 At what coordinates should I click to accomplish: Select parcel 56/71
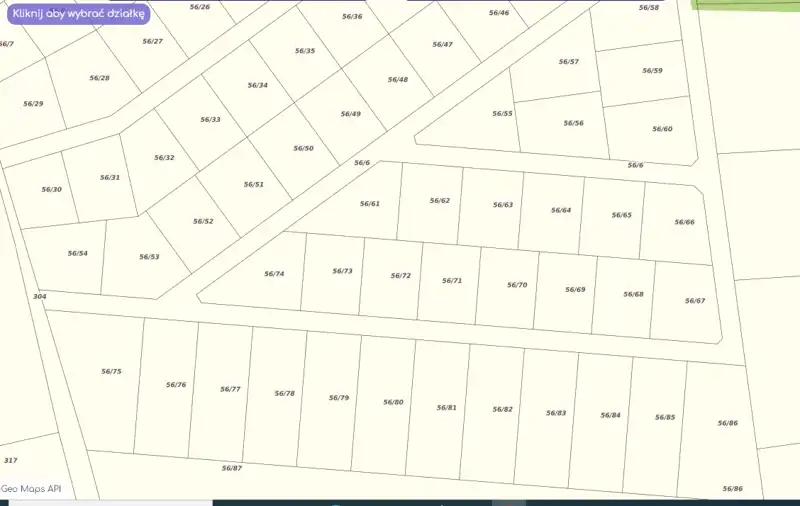click(452, 280)
